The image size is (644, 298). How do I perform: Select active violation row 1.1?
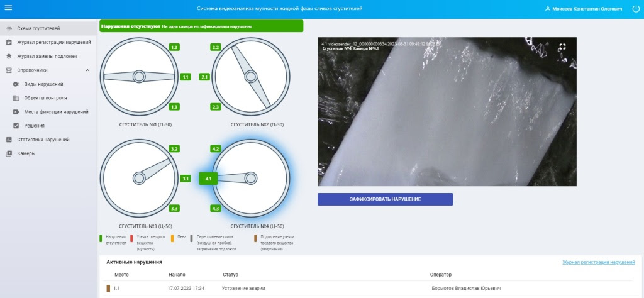point(116,288)
